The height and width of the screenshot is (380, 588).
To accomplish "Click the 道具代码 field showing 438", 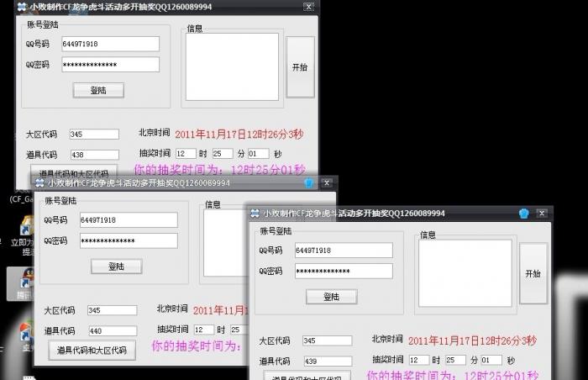I will click(94, 155).
